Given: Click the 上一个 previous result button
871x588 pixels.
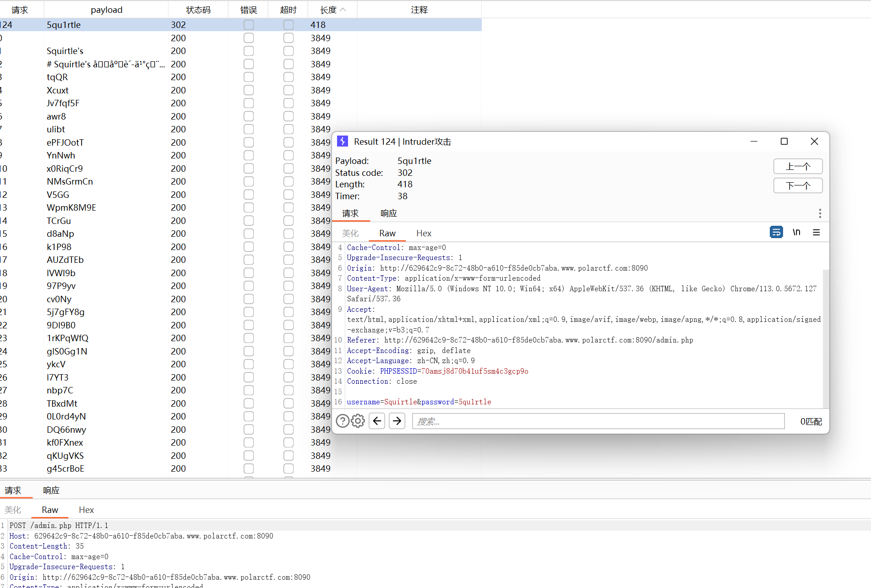Looking at the screenshot, I should click(798, 166).
